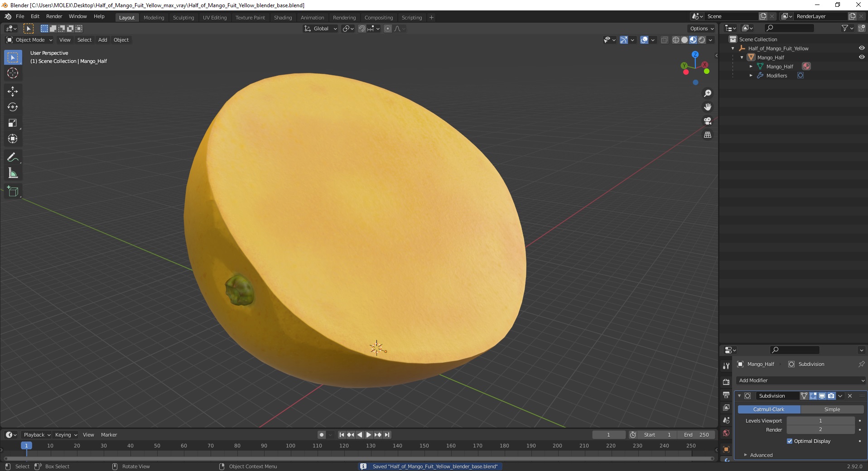The height and width of the screenshot is (471, 868).
Task: Open the Object properties tab
Action: pyautogui.click(x=726, y=449)
